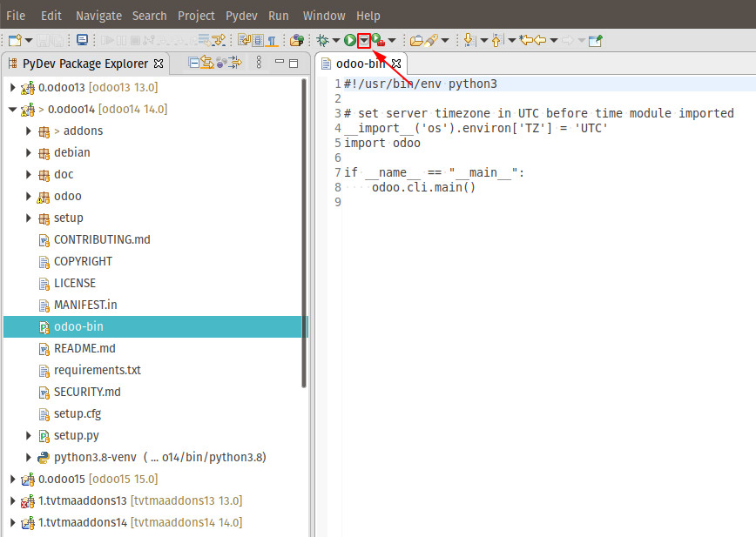Open the Pydev menu

pyautogui.click(x=241, y=16)
